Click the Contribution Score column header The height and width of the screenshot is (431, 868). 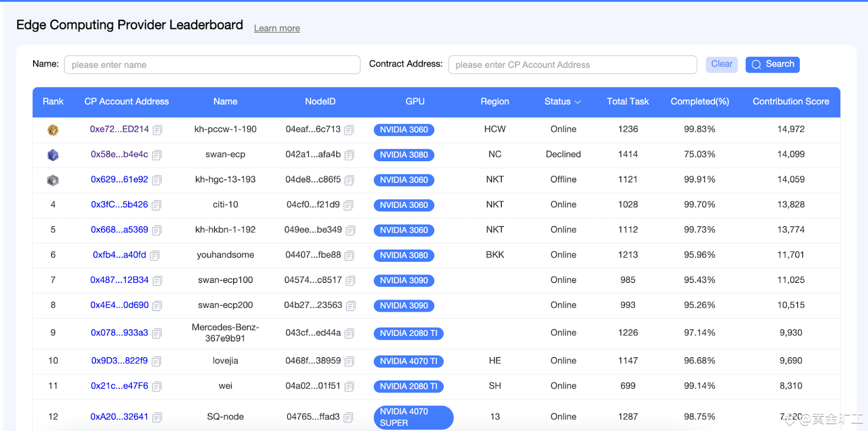[790, 102]
